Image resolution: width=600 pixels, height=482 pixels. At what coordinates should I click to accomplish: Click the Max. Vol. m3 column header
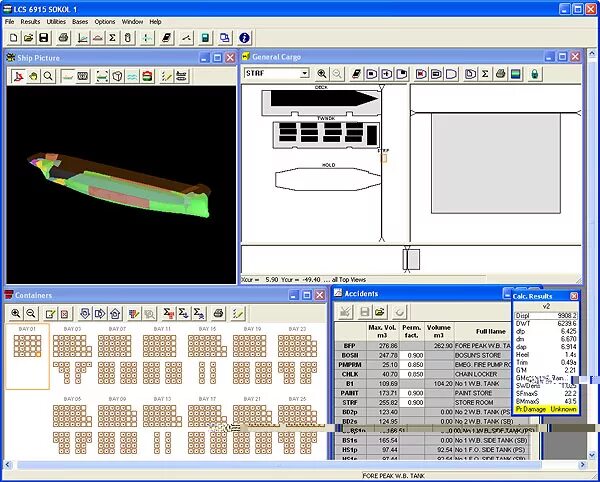pyautogui.click(x=382, y=331)
